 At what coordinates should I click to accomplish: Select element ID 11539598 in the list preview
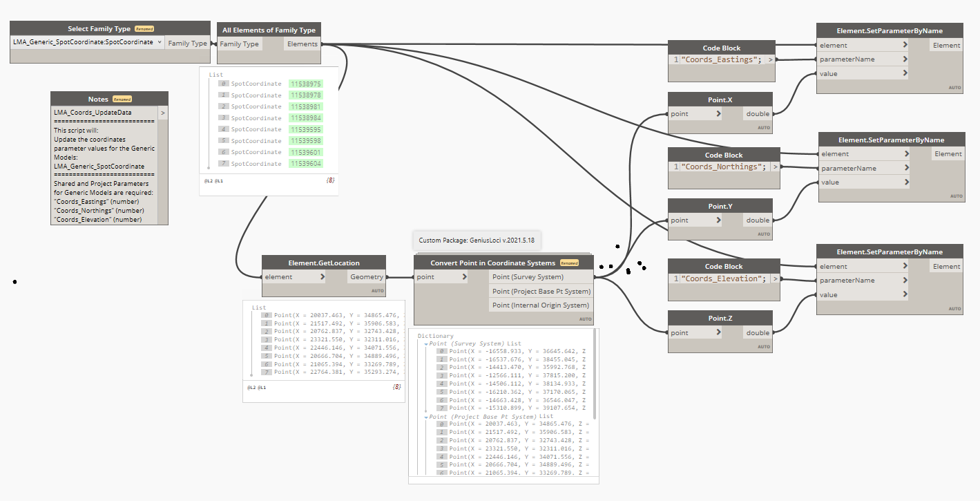(x=306, y=141)
